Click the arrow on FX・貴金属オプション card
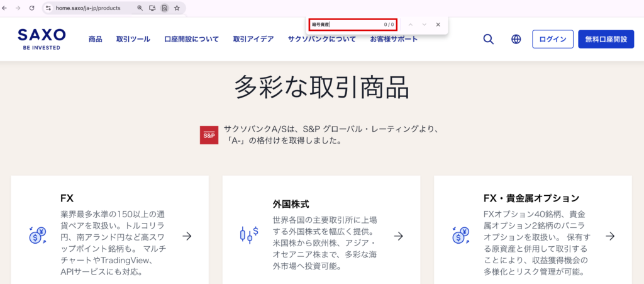This screenshot has height=284, width=644. click(610, 236)
